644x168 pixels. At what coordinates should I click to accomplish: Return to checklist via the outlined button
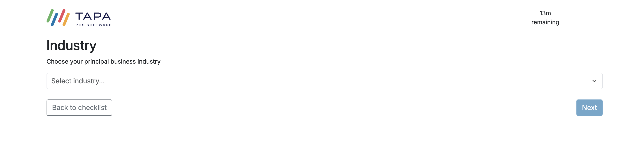(79, 108)
